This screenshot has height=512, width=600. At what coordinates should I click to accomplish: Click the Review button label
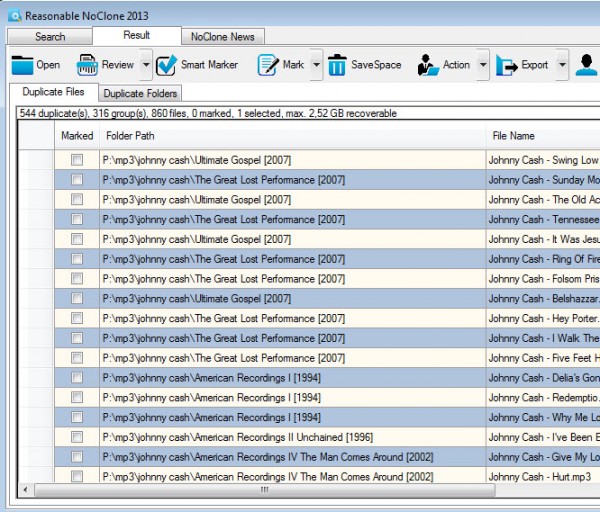click(118, 65)
